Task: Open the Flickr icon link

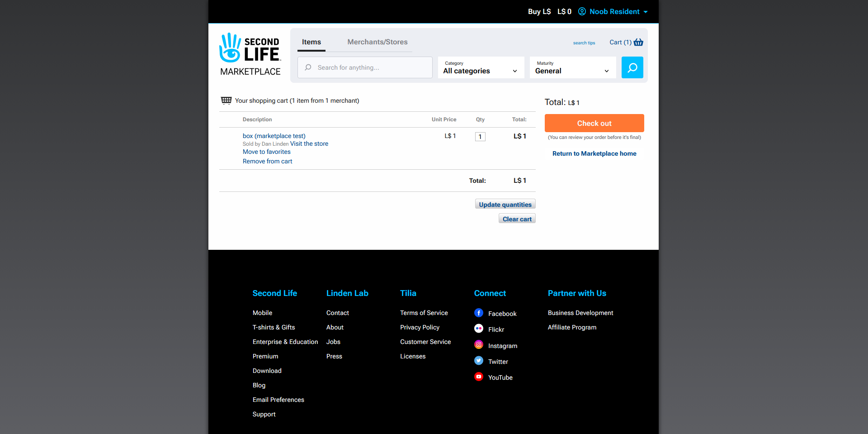Action: point(479,329)
